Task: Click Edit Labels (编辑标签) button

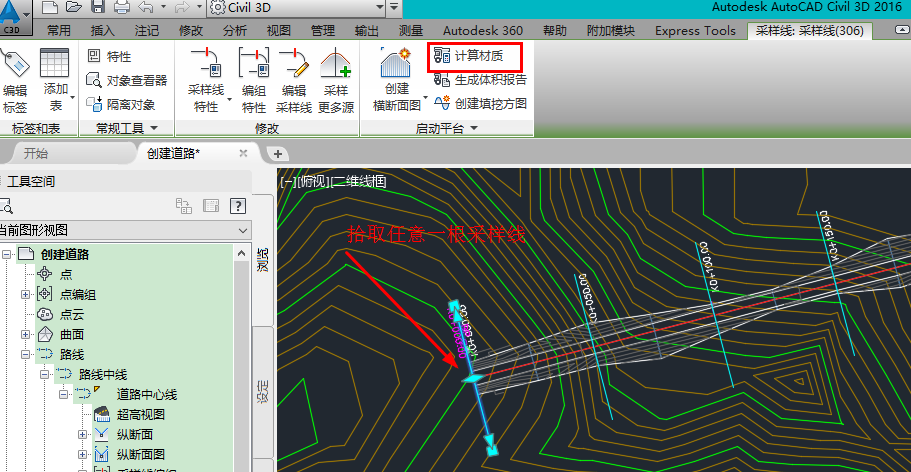Action: [15, 80]
